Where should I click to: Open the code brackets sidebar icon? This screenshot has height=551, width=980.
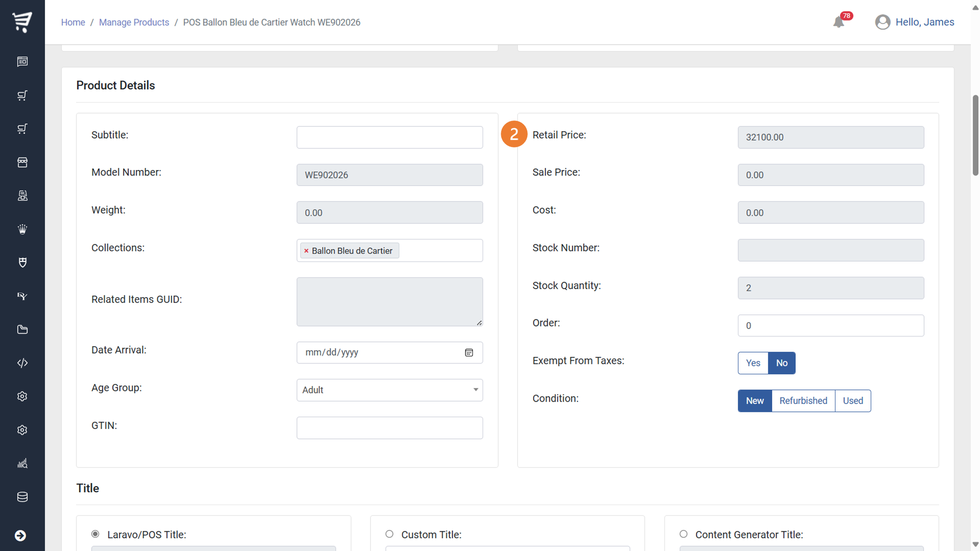pyautogui.click(x=22, y=363)
